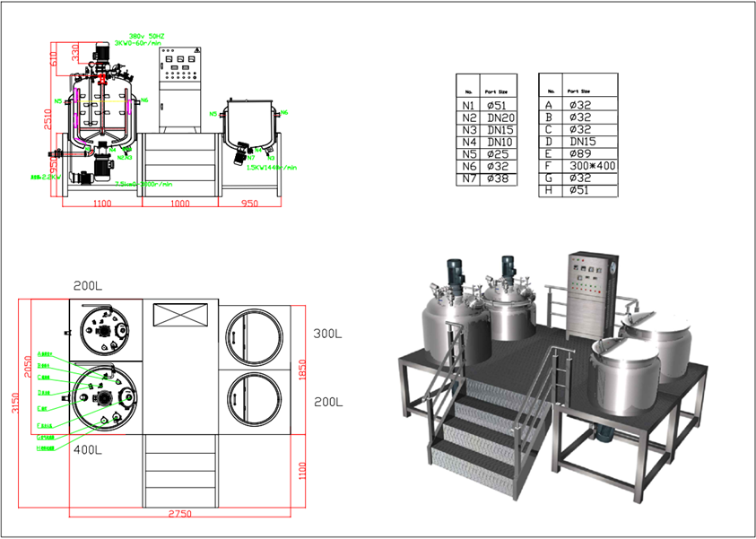This screenshot has width=756, height=539.
Task: Click the 400L capacity label
Action: pyautogui.click(x=87, y=448)
